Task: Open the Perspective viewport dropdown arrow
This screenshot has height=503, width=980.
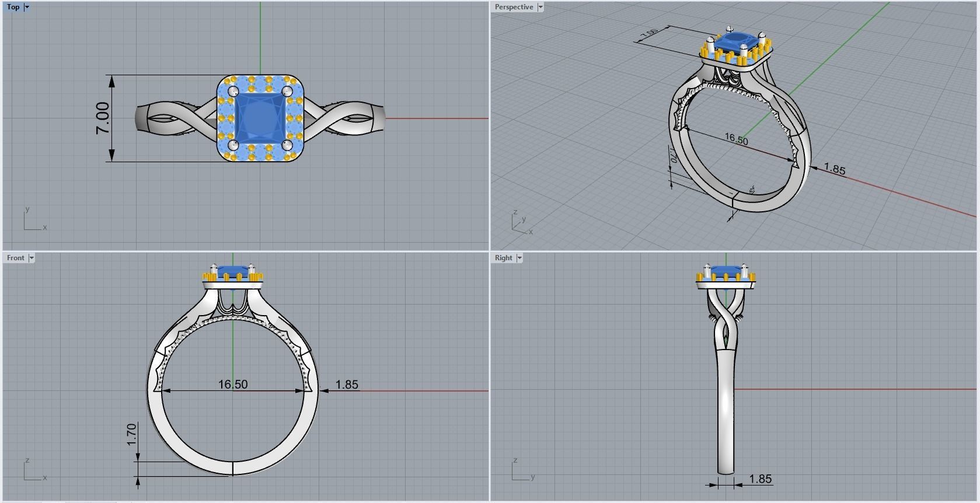Action: tap(540, 7)
